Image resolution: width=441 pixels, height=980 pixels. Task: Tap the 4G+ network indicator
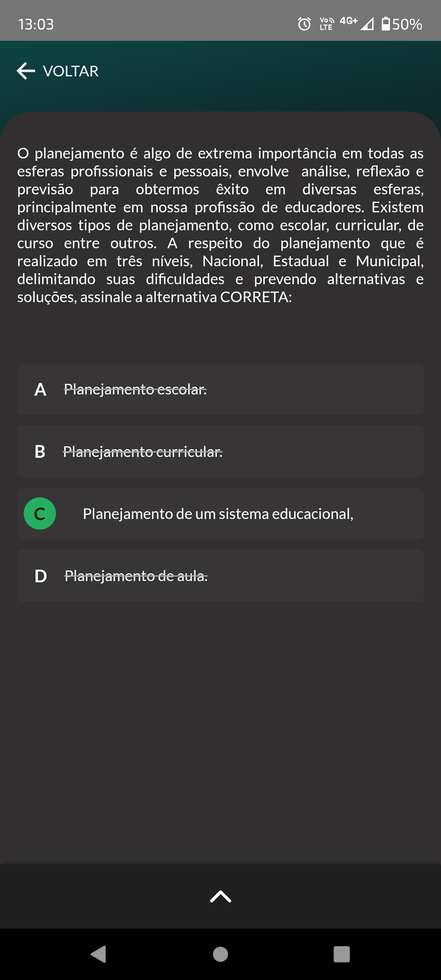pyautogui.click(x=348, y=21)
